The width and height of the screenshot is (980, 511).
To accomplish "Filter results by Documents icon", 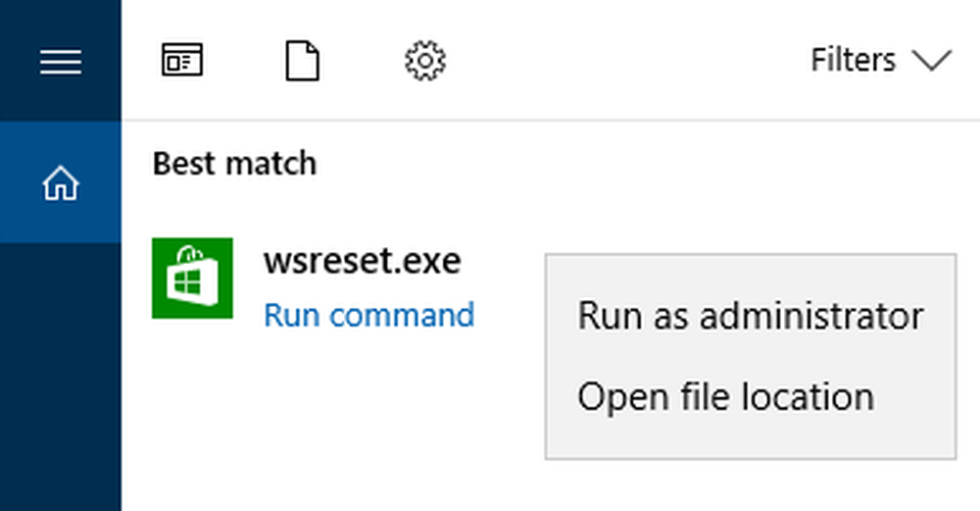I will 302,62.
